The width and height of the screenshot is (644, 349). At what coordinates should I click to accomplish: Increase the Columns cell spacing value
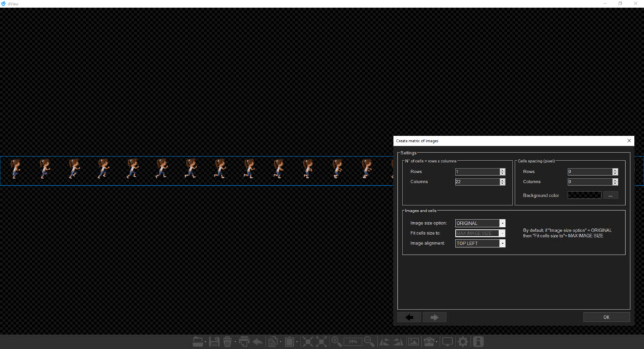pyautogui.click(x=615, y=180)
